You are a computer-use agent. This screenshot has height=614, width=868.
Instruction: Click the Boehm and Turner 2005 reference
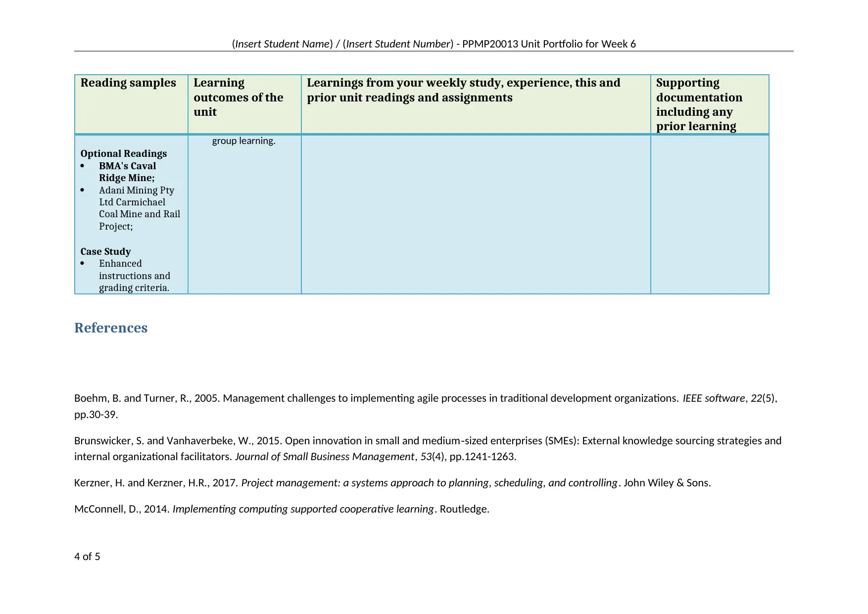pyautogui.click(x=426, y=406)
